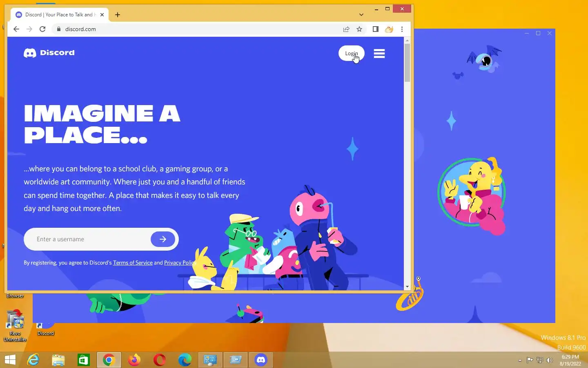588x368 pixels.
Task: Share this page icon in address bar
Action: [x=346, y=29]
